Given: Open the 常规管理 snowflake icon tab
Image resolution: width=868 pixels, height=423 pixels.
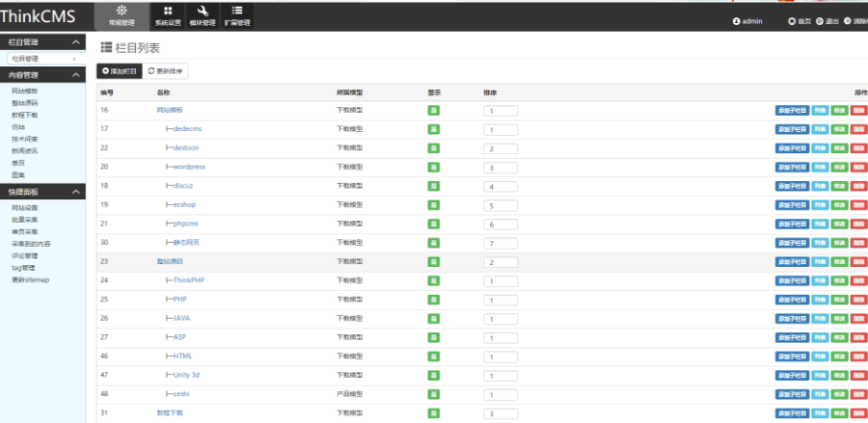Looking at the screenshot, I should pyautogui.click(x=122, y=16).
